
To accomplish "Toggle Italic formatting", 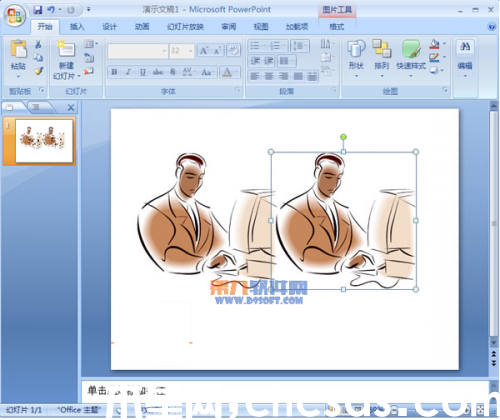I will (x=128, y=72).
